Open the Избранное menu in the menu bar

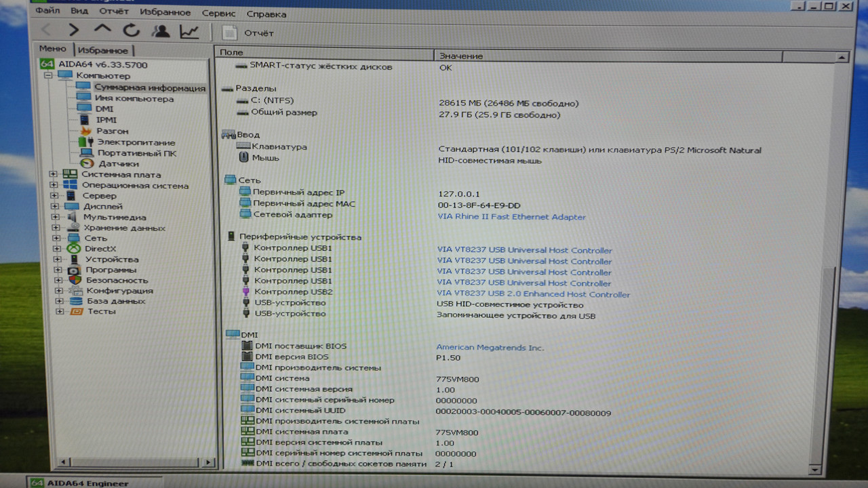(165, 12)
